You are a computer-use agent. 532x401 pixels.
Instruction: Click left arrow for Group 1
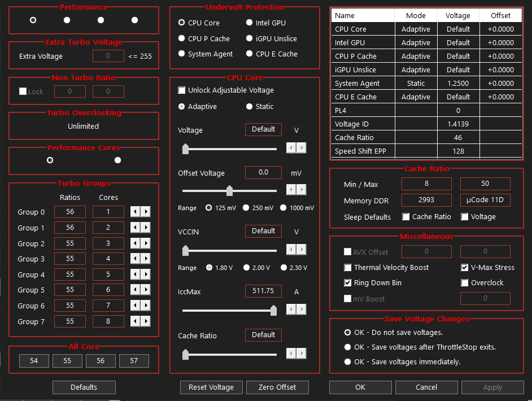pos(135,227)
